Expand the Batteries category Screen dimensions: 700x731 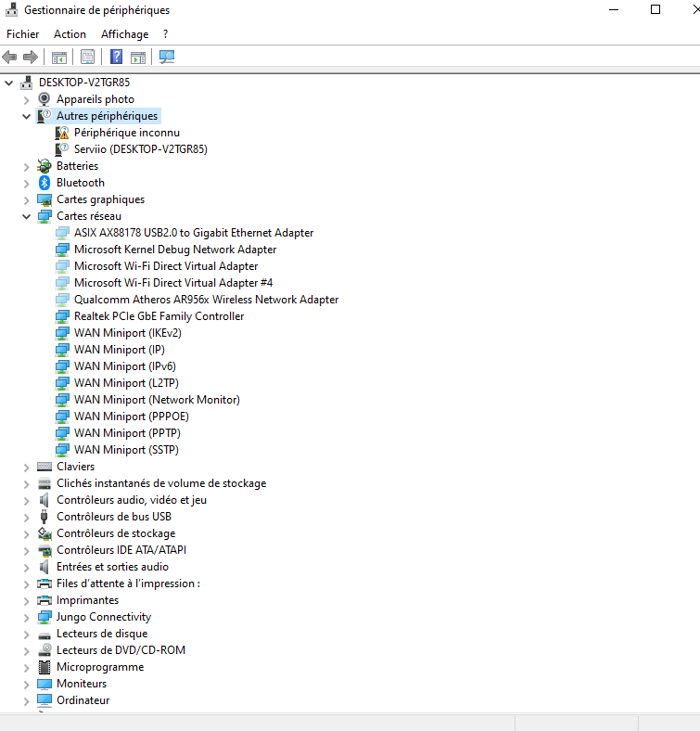point(27,166)
